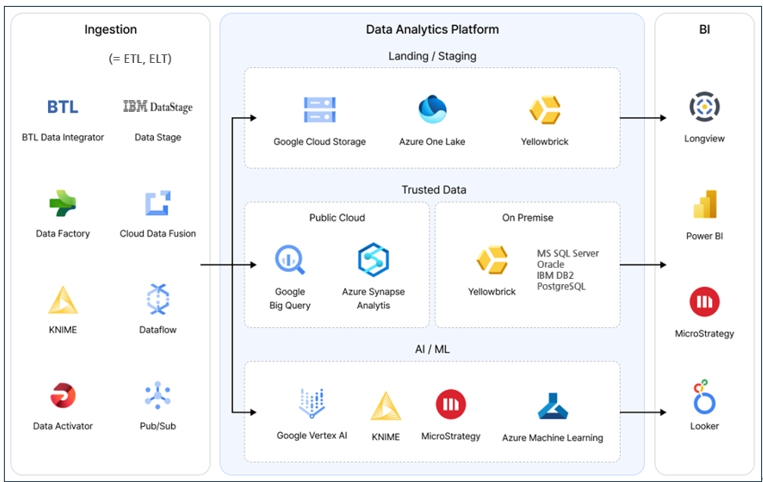
Task: Select the Cloud Data Fusion icon
Action: coord(158,203)
